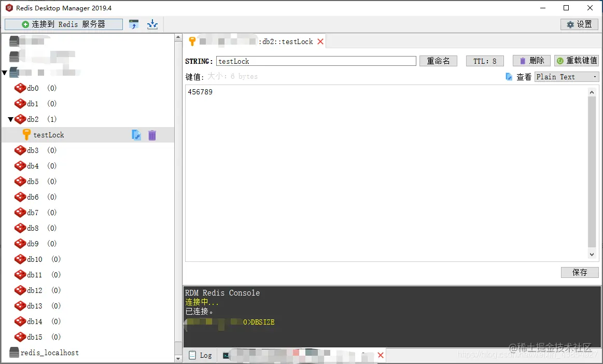Click the db11 database icon
The image size is (603, 364).
tap(20, 275)
